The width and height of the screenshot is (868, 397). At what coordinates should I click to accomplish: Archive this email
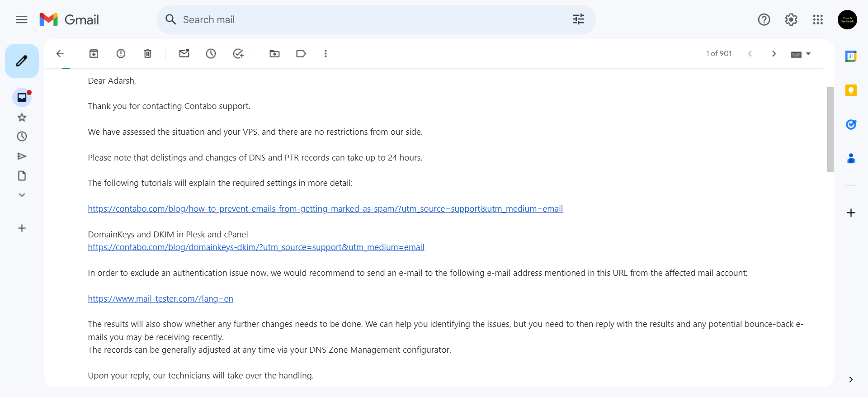[x=94, y=54]
